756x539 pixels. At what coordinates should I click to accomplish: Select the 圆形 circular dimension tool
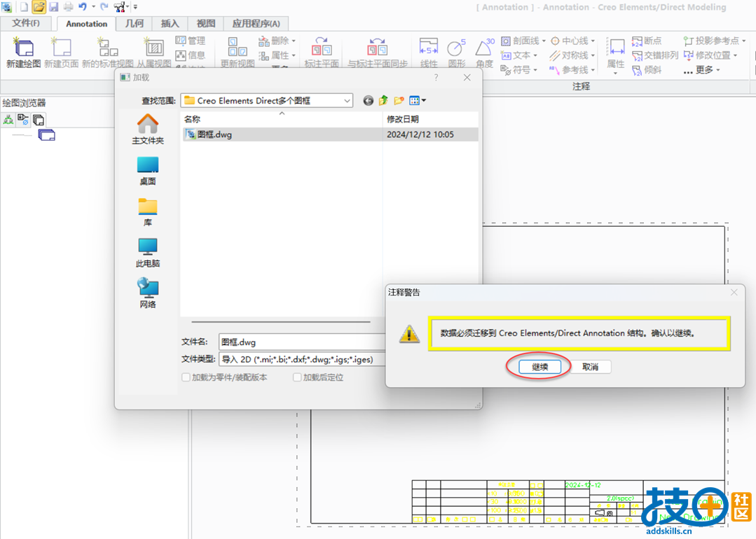[457, 52]
